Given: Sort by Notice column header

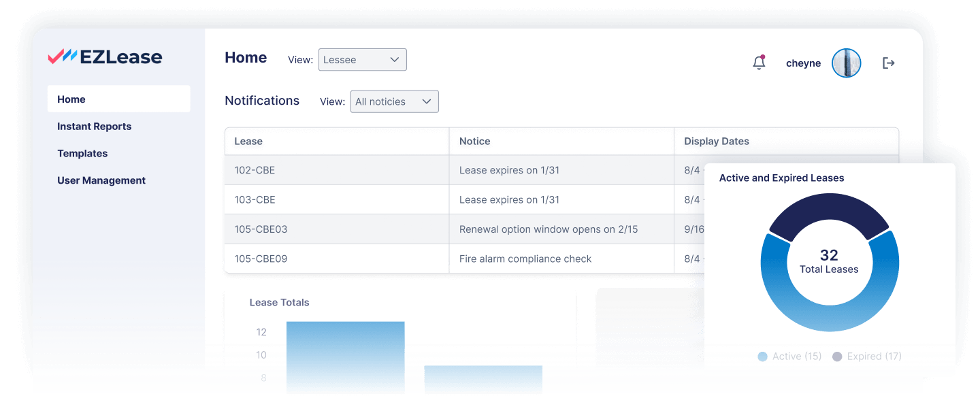Looking at the screenshot, I should [474, 142].
